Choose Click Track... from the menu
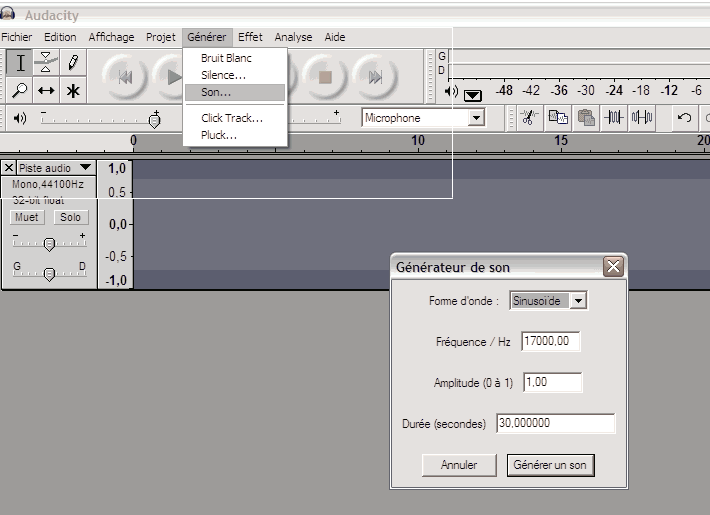710x515 pixels. [235, 118]
